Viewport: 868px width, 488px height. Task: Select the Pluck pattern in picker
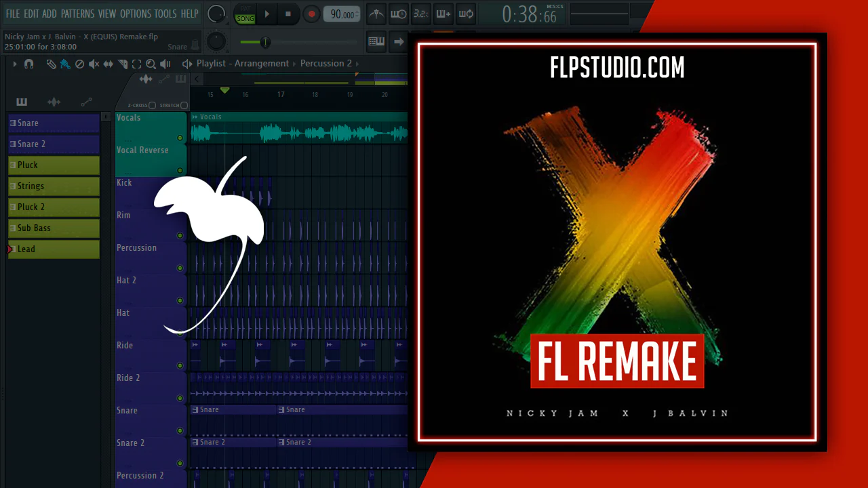point(54,165)
